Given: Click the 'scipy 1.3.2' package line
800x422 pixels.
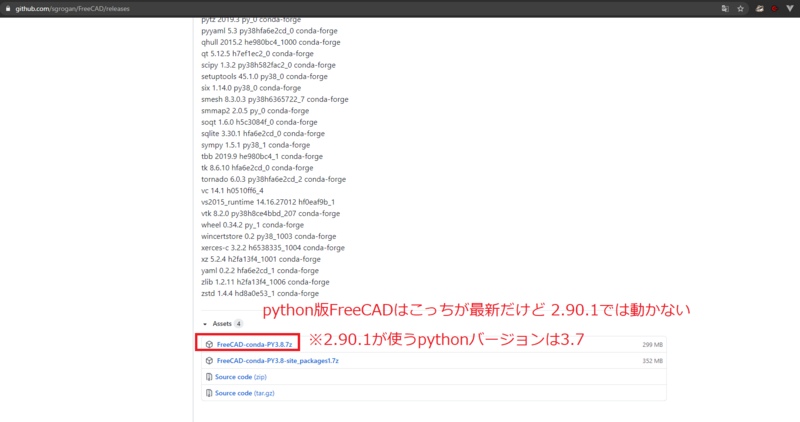Looking at the screenshot, I should point(268,65).
